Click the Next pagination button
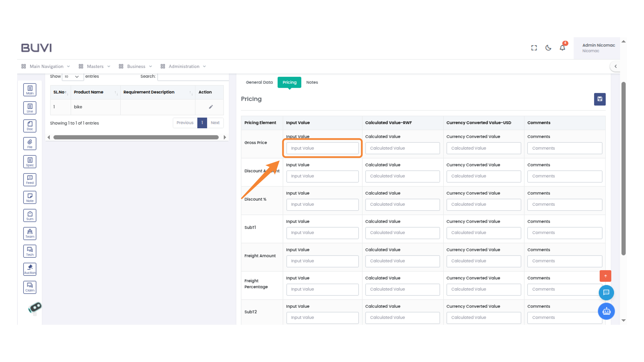The width and height of the screenshot is (644, 362). [x=215, y=123]
